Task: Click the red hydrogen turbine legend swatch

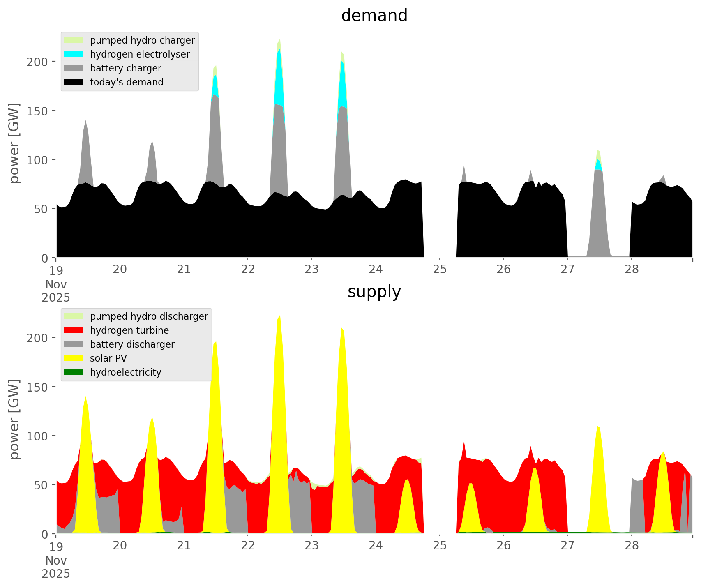Action: pos(74,330)
